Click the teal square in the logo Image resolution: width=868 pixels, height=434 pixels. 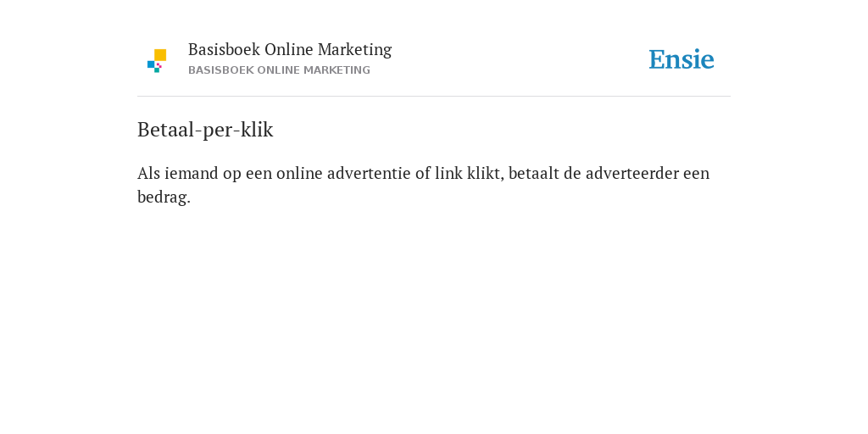[157, 70]
